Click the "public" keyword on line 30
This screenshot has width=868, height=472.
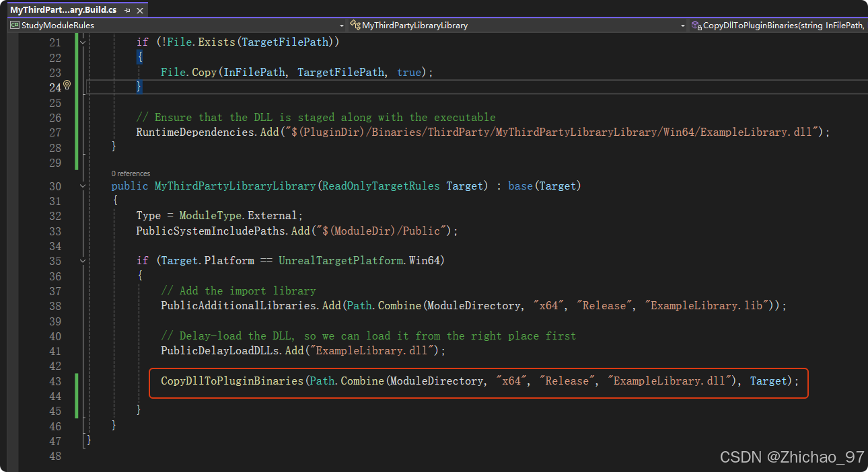point(130,186)
